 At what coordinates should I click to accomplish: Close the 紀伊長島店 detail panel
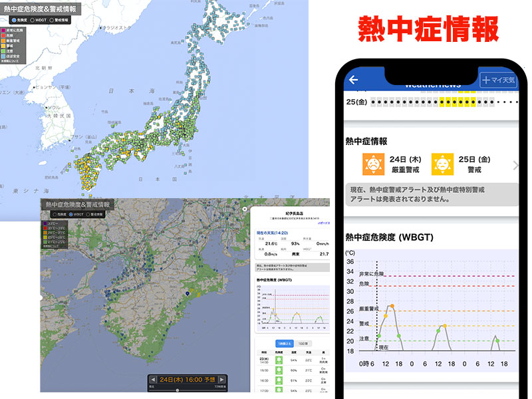pyautogui.click(x=245, y=209)
